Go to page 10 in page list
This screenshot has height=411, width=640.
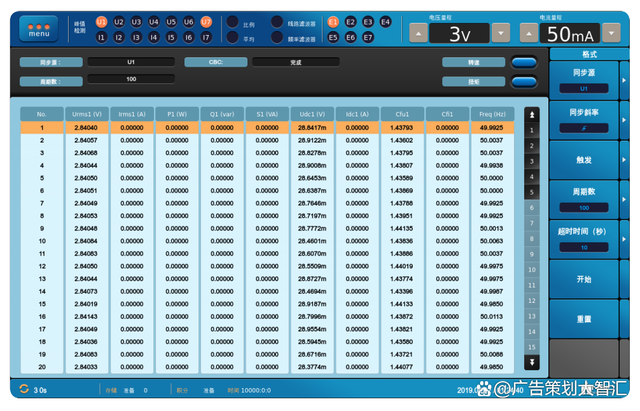click(532, 270)
